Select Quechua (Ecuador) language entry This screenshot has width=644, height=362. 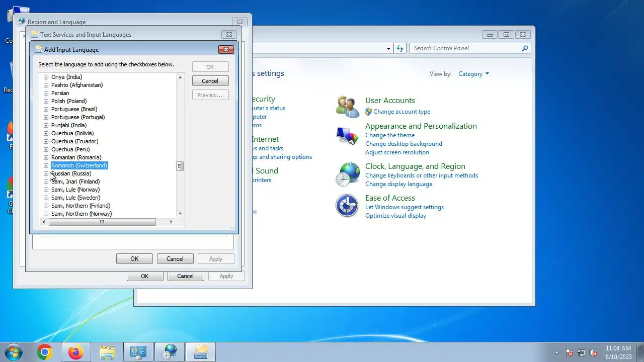[x=74, y=141]
